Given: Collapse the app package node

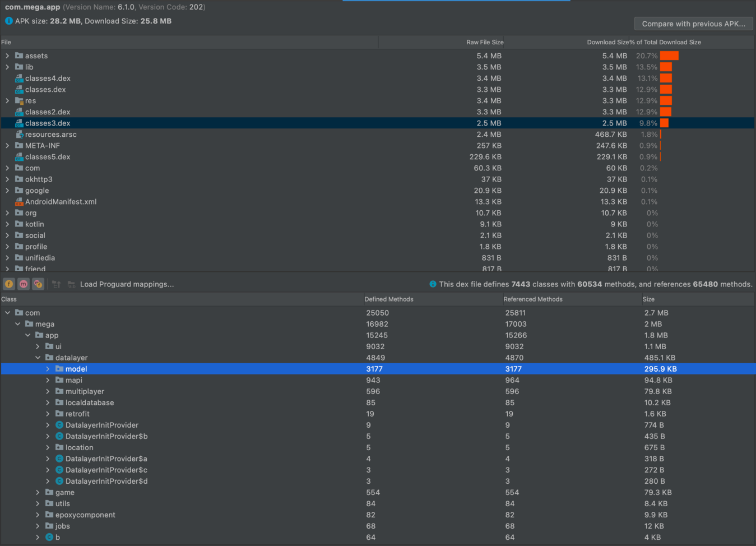Looking at the screenshot, I should 27,335.
